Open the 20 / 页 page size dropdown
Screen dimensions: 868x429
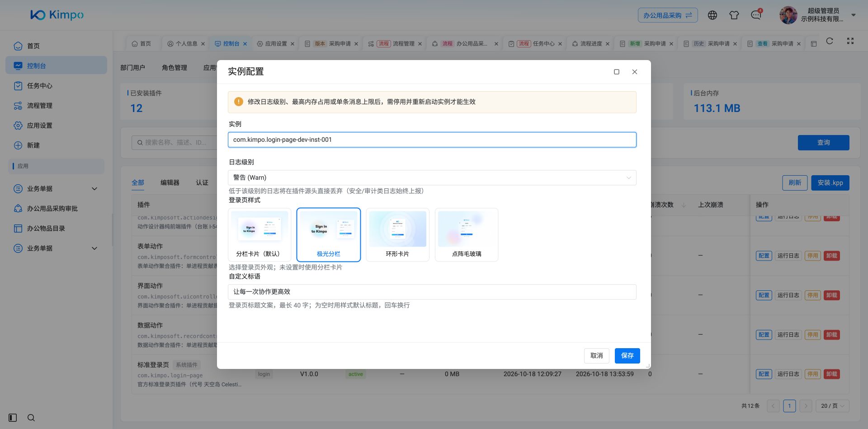point(833,406)
